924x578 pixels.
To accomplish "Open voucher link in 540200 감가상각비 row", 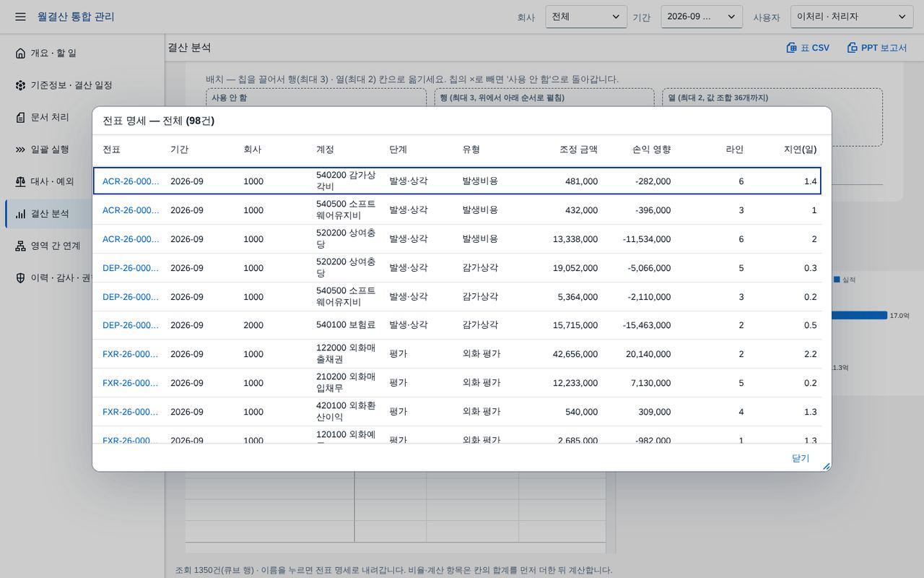I will pyautogui.click(x=131, y=181).
